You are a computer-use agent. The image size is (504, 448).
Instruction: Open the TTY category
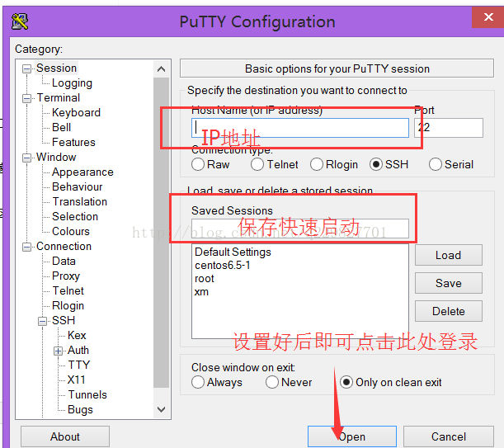point(79,365)
